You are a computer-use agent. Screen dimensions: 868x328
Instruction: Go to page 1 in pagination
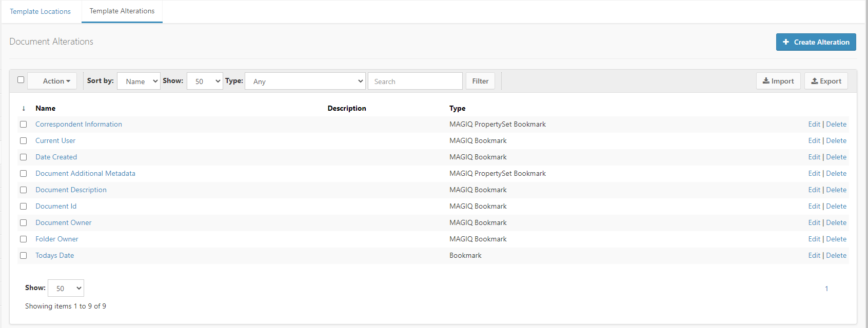coord(826,289)
